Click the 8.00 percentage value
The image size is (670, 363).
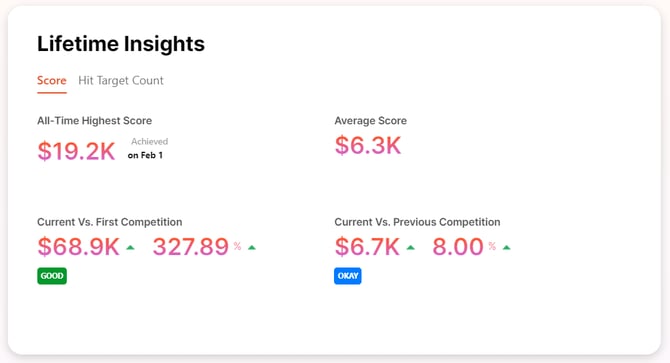[458, 246]
